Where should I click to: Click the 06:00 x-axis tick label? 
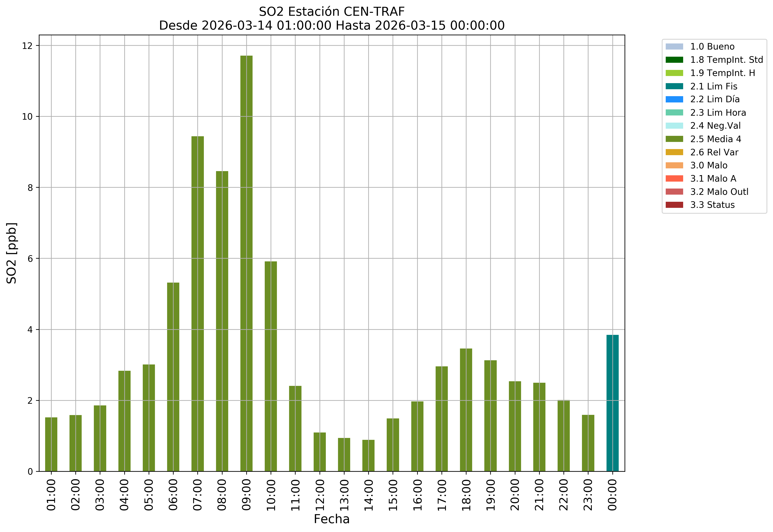173,495
